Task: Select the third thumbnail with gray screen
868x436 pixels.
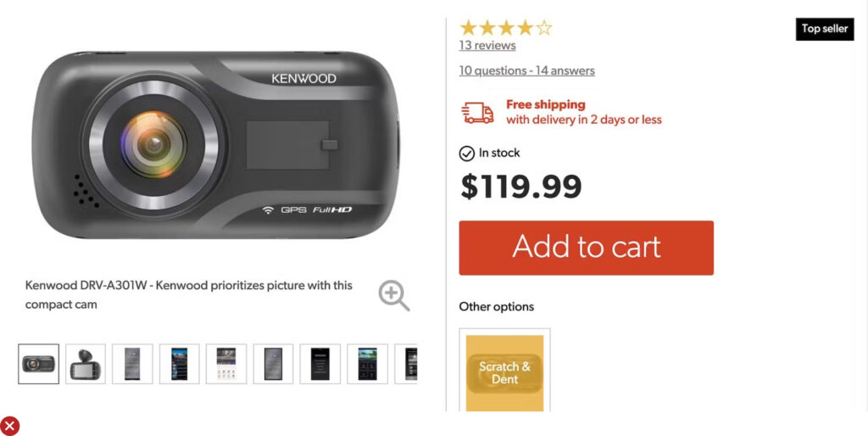Action: pos(132,364)
